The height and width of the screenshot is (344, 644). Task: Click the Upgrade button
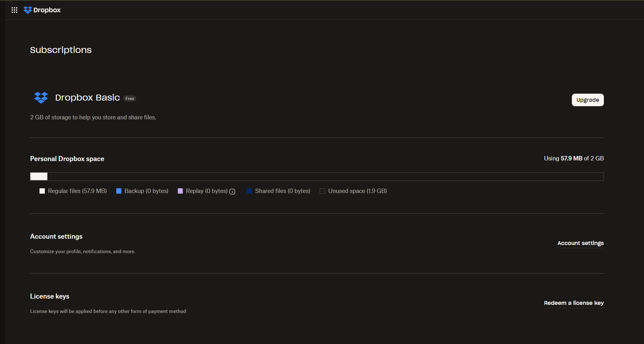coord(588,100)
